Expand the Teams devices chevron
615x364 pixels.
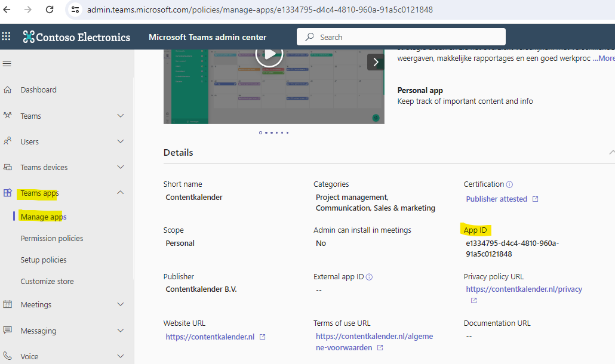point(121,167)
